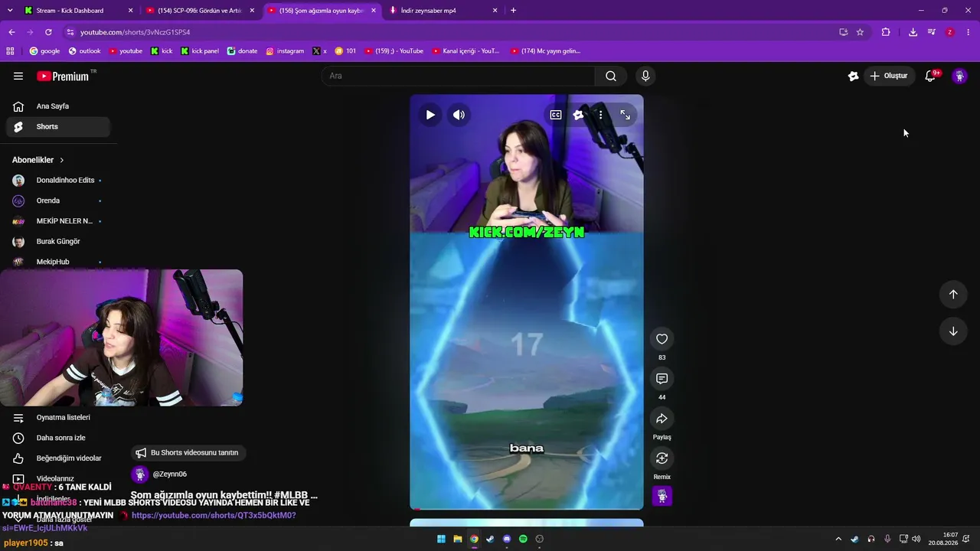Reload the page

point(48,32)
